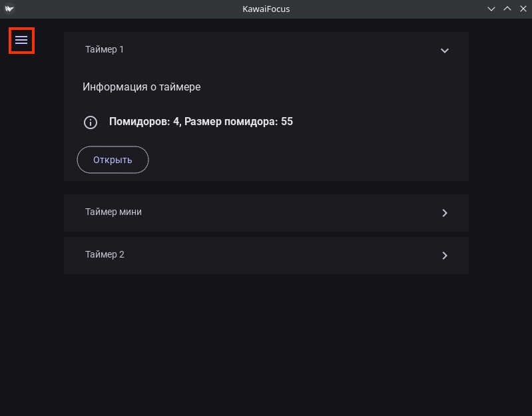Select the Таймер мини label
The width and height of the screenshot is (532, 416).
[x=113, y=212]
